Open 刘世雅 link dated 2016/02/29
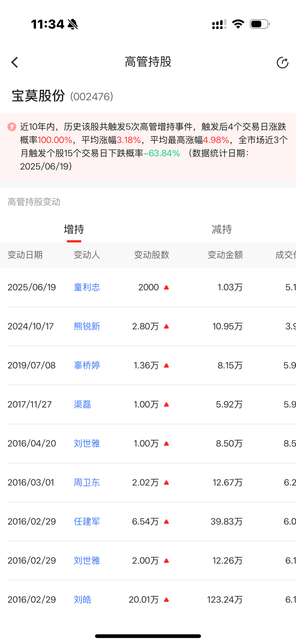The image size is (296, 644). pyautogui.click(x=87, y=560)
